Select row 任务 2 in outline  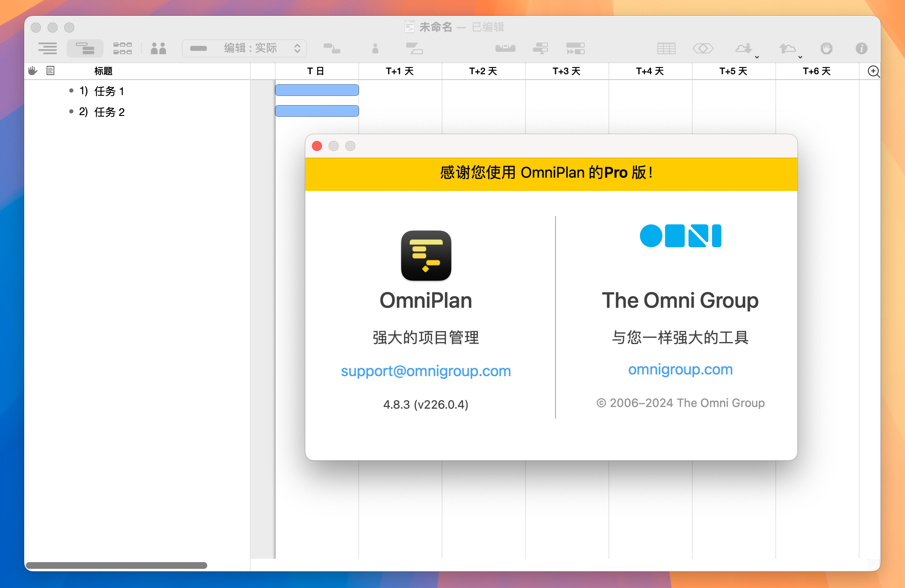pos(137,112)
